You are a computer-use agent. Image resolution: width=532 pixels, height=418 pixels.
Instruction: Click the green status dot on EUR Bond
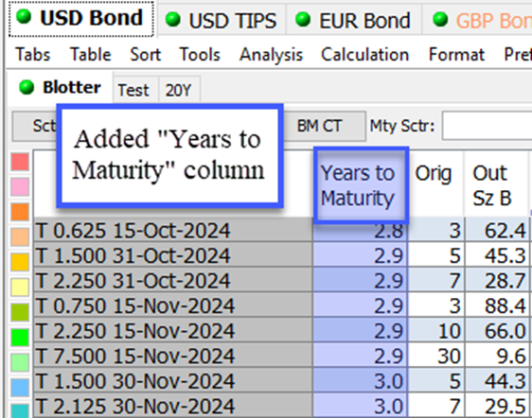(x=303, y=19)
